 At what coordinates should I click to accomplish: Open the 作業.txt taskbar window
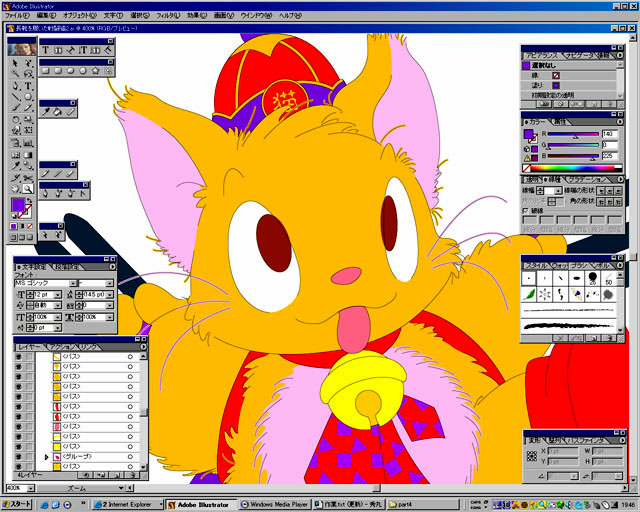point(348,505)
